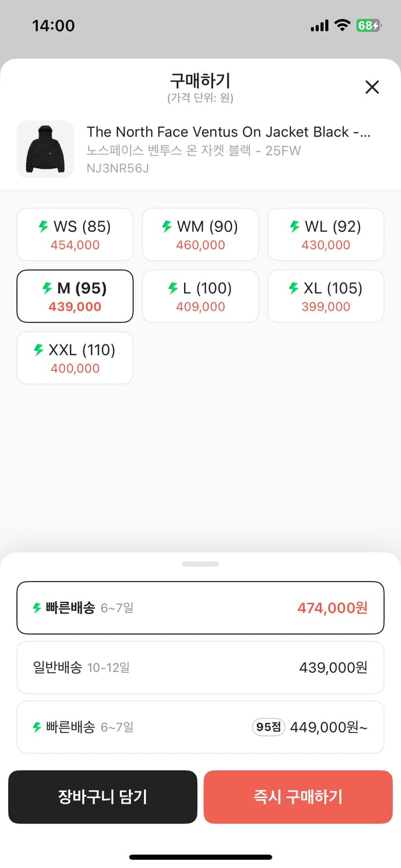Tap the lightning icon on 474,000원 delivery
This screenshot has width=401, height=868.
point(37,608)
